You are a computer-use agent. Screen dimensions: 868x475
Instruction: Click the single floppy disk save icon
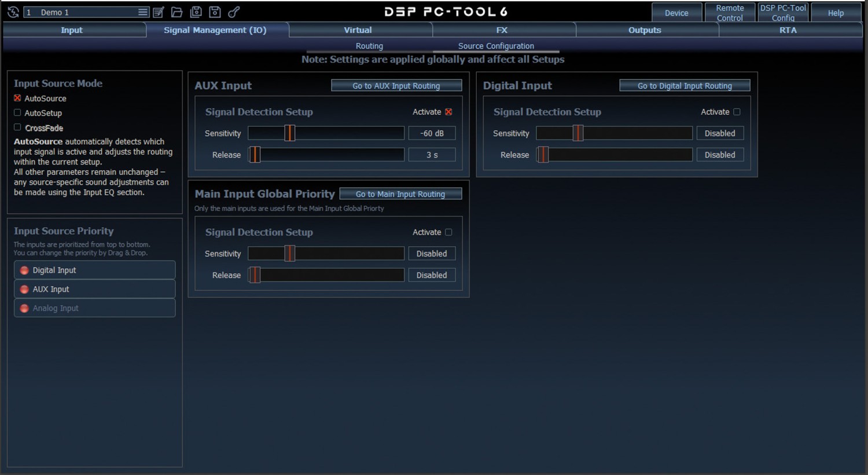[215, 12]
